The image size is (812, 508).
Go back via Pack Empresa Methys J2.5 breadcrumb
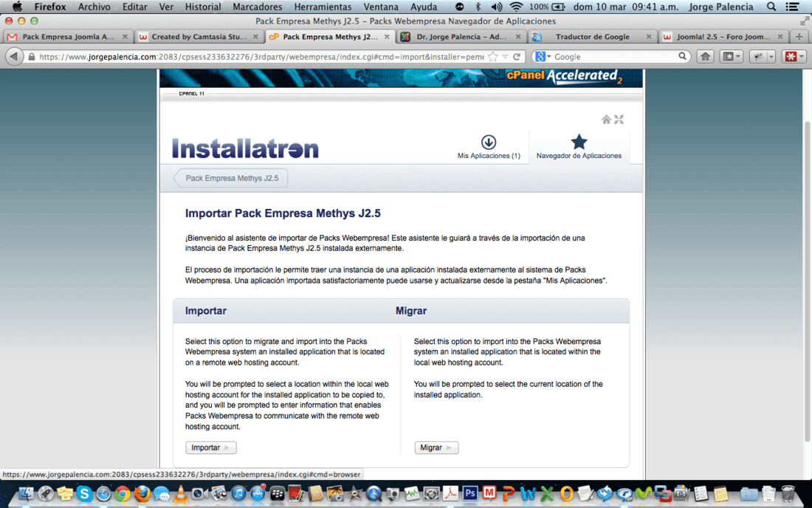point(231,178)
